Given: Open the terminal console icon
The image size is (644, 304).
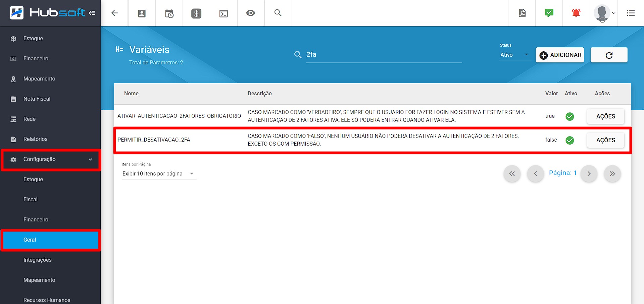Looking at the screenshot, I should [224, 13].
